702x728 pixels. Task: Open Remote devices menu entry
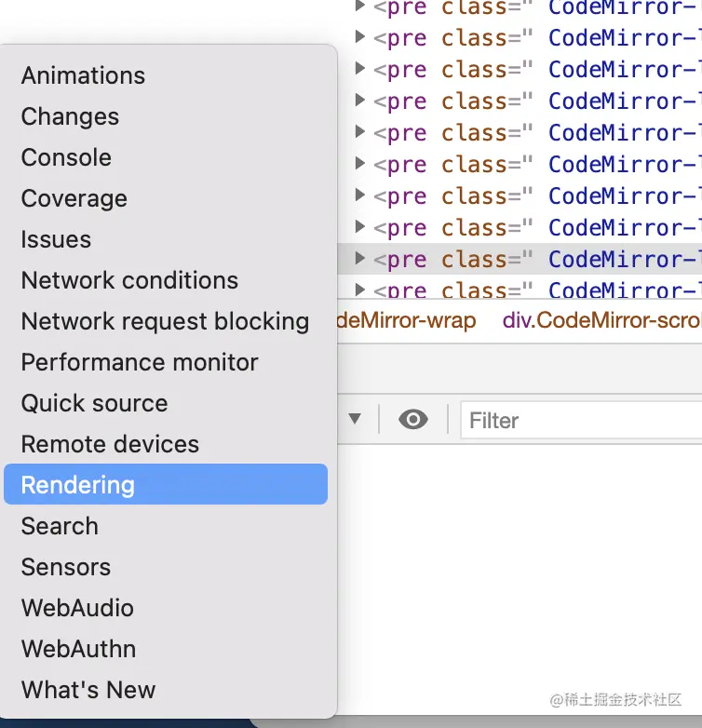click(110, 444)
